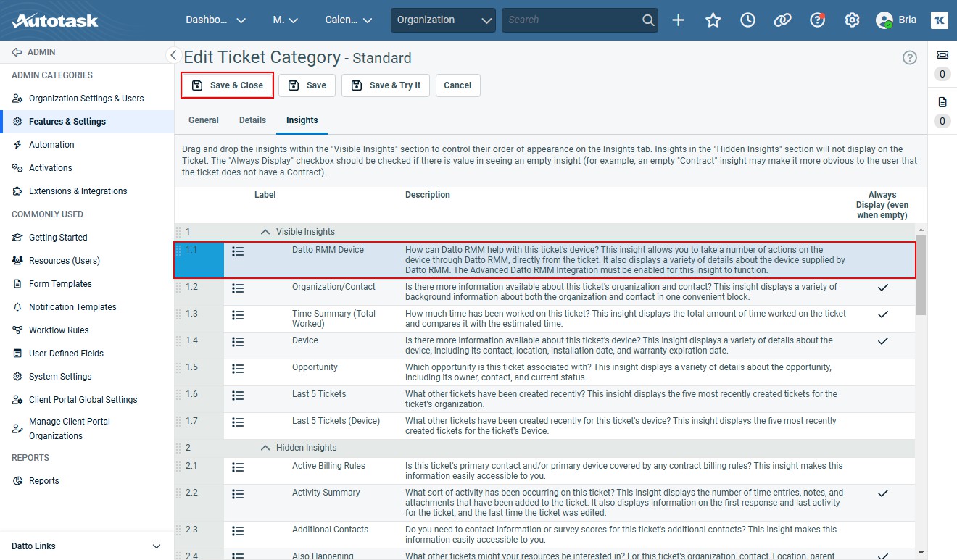The image size is (957, 560).
Task: Click Bria user avatar
Action: point(884,20)
